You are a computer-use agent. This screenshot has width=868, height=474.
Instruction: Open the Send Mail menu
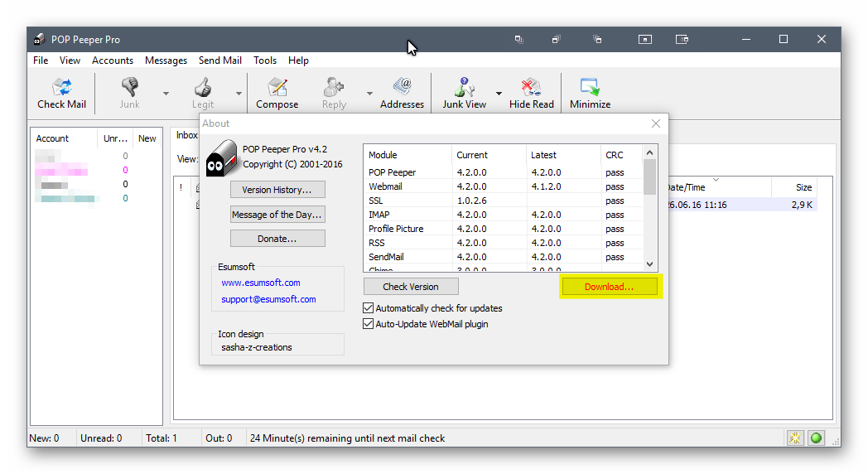[x=219, y=60]
